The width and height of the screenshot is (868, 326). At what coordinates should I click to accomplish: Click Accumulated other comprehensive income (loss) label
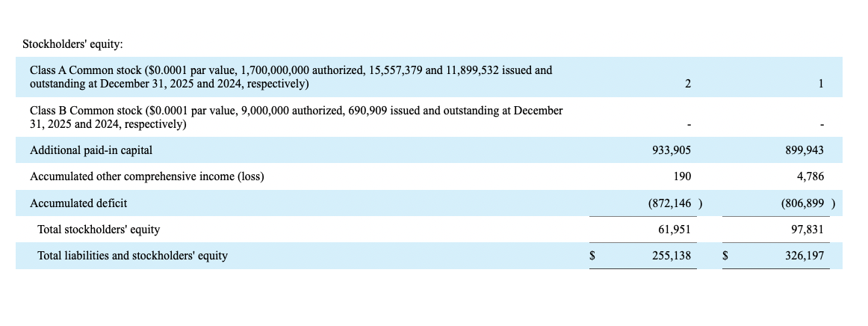pyautogui.click(x=146, y=177)
